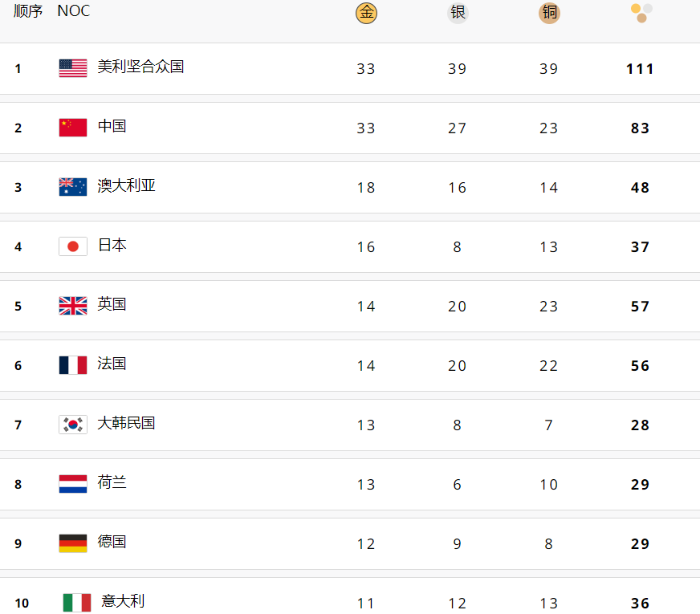
Task: Click the total medals tri-color icon
Action: [x=641, y=13]
